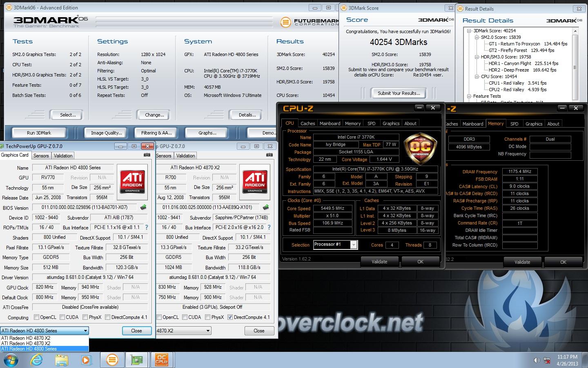Click Submit Your Results button

tap(399, 93)
